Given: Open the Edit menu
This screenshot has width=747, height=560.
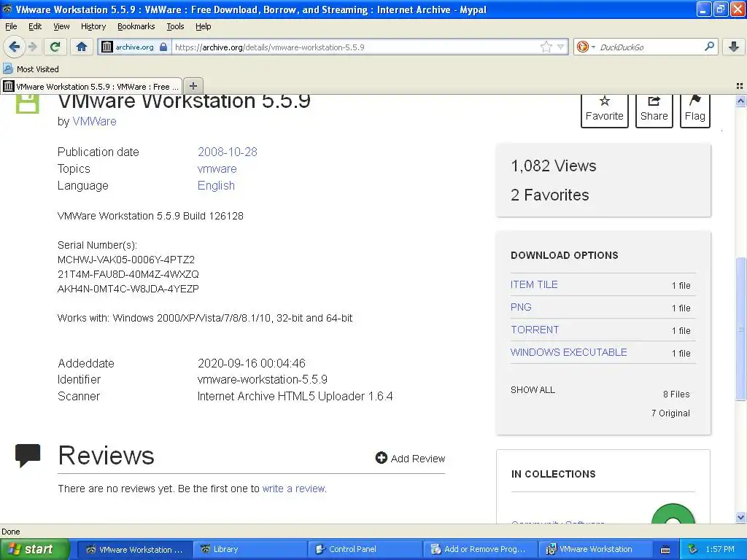Looking at the screenshot, I should coord(35,26).
